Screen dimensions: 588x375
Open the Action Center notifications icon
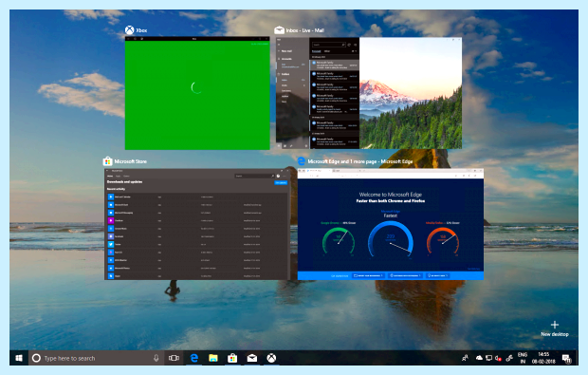tap(566, 359)
